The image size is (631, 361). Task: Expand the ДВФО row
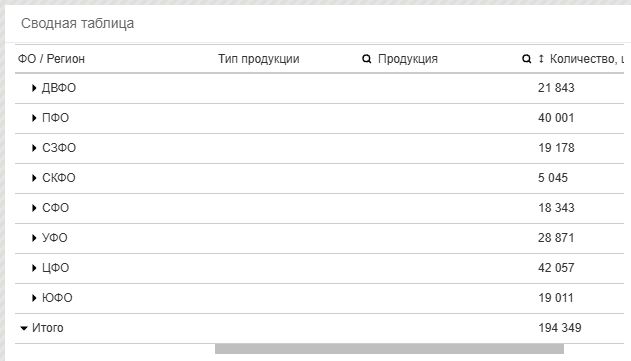(34, 88)
